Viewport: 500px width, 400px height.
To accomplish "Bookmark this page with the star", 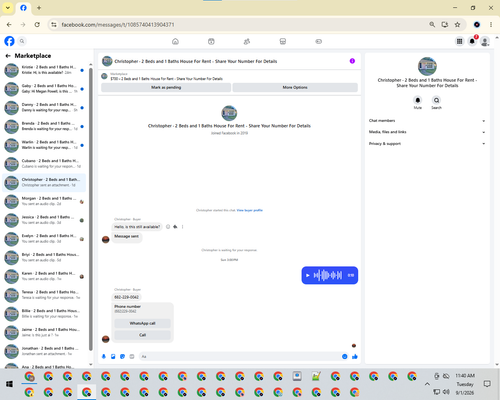I will tap(457, 24).
